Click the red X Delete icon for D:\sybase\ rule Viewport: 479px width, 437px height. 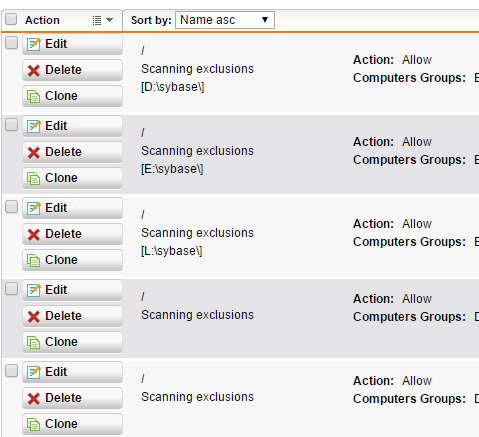point(34,70)
